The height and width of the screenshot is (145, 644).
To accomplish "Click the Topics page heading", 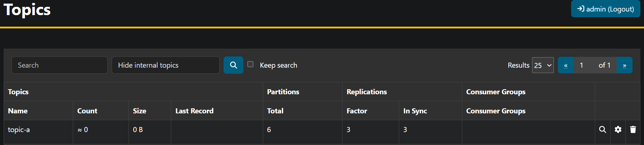I will (27, 10).
